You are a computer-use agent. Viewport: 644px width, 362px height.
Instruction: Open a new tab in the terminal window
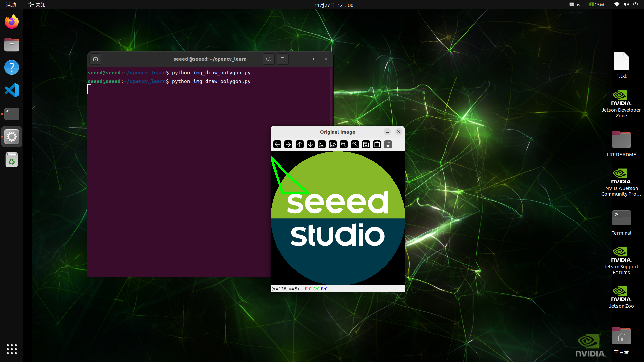click(96, 59)
